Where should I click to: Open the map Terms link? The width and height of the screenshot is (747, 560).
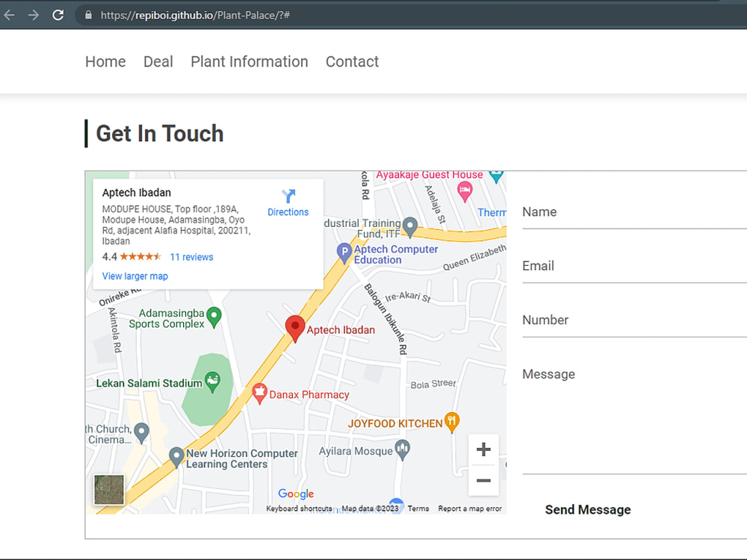click(418, 508)
